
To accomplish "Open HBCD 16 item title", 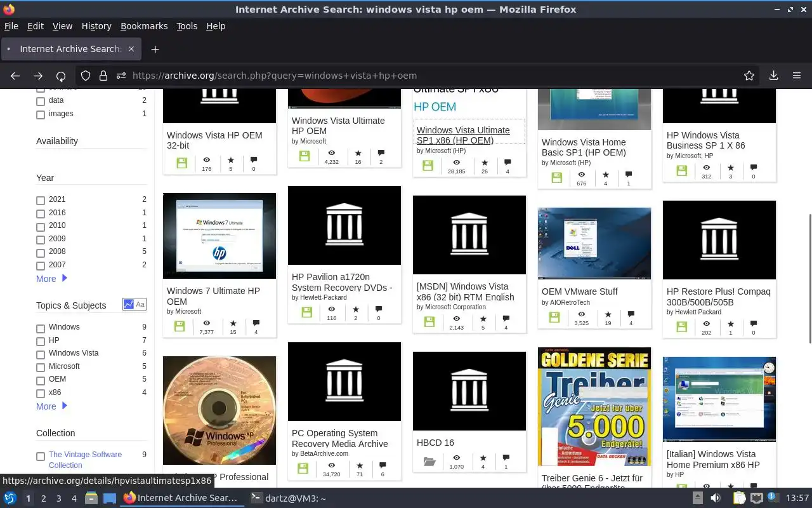I will click(x=435, y=443).
